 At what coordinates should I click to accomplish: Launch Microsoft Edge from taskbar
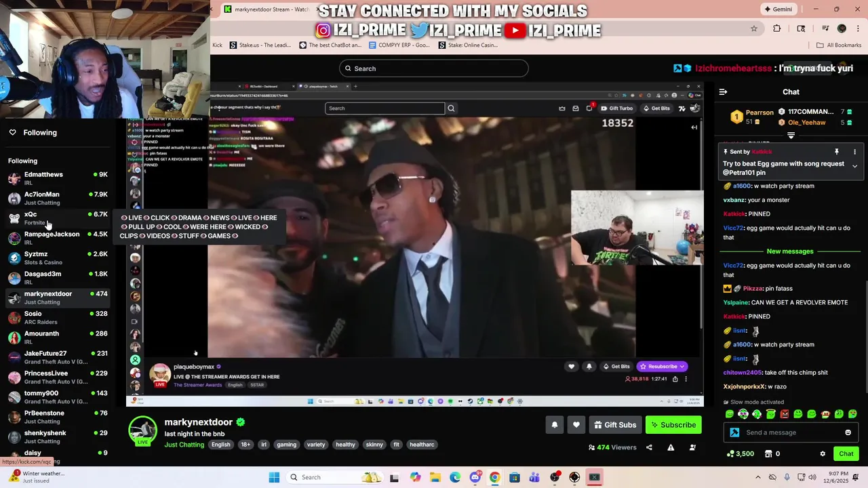tap(454, 477)
